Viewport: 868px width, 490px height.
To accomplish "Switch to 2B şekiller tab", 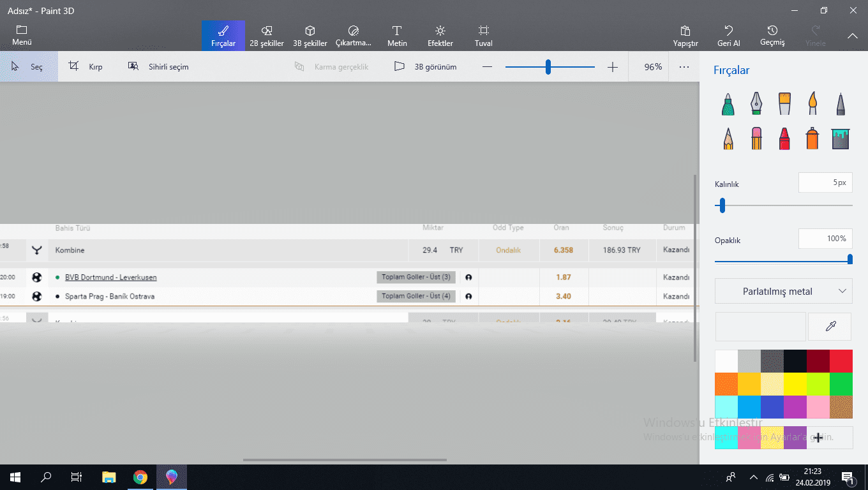I will pyautogui.click(x=267, y=36).
